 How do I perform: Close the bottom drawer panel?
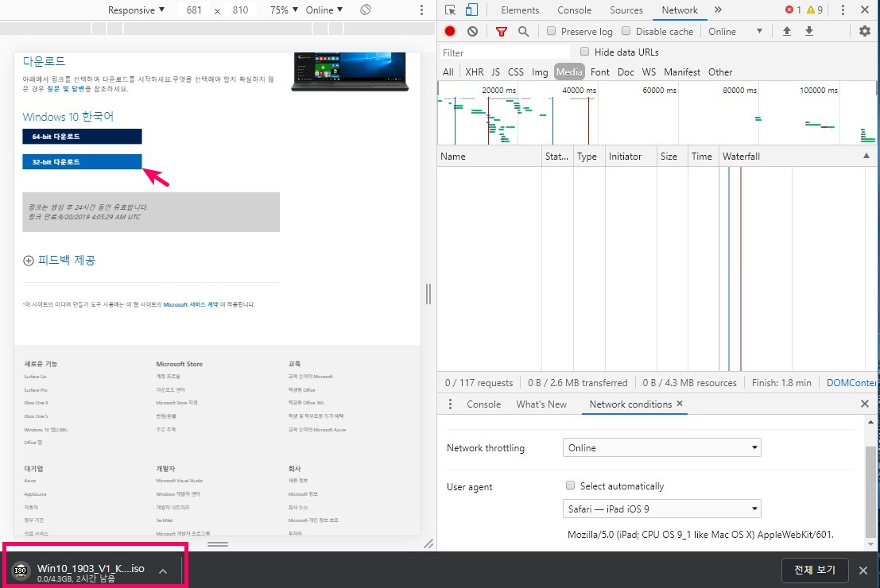coord(865,404)
